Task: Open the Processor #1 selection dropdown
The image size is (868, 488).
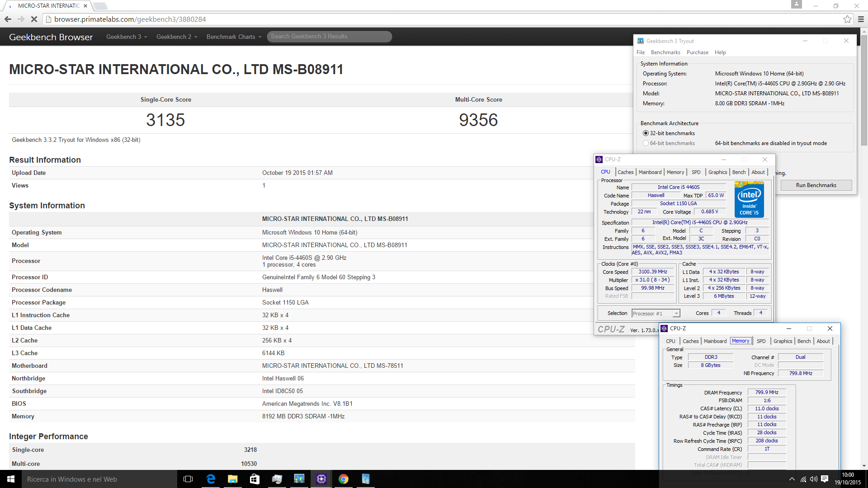Action: pyautogui.click(x=656, y=314)
